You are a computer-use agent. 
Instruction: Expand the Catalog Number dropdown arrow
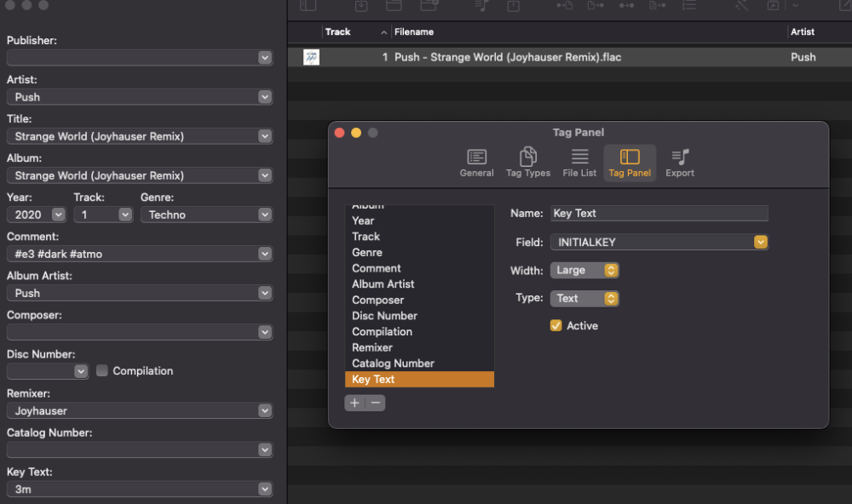(x=265, y=450)
